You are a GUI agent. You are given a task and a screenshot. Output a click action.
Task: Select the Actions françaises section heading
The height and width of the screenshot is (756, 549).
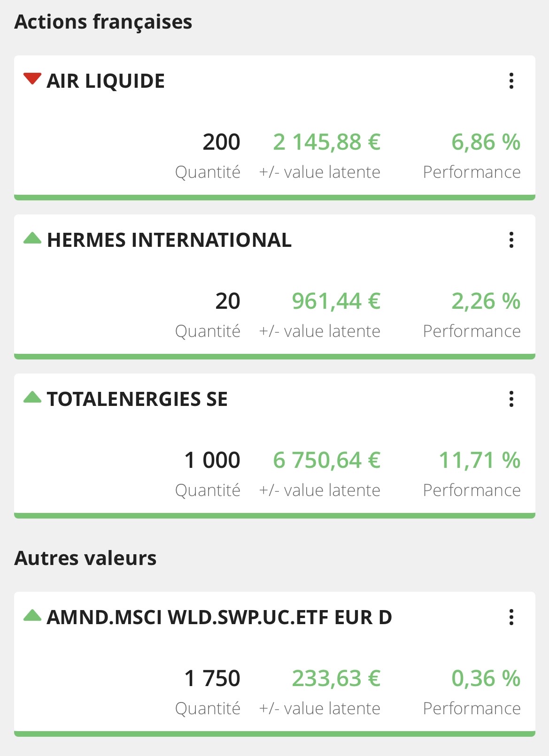coord(103,22)
